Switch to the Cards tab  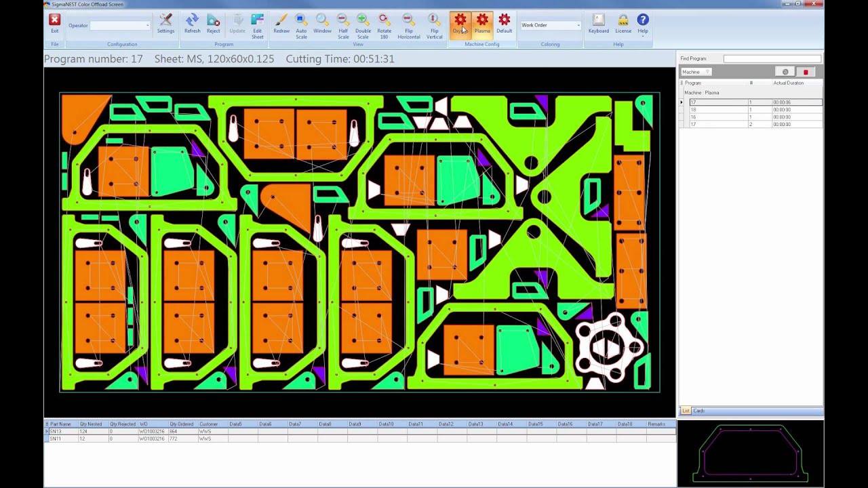click(x=698, y=411)
